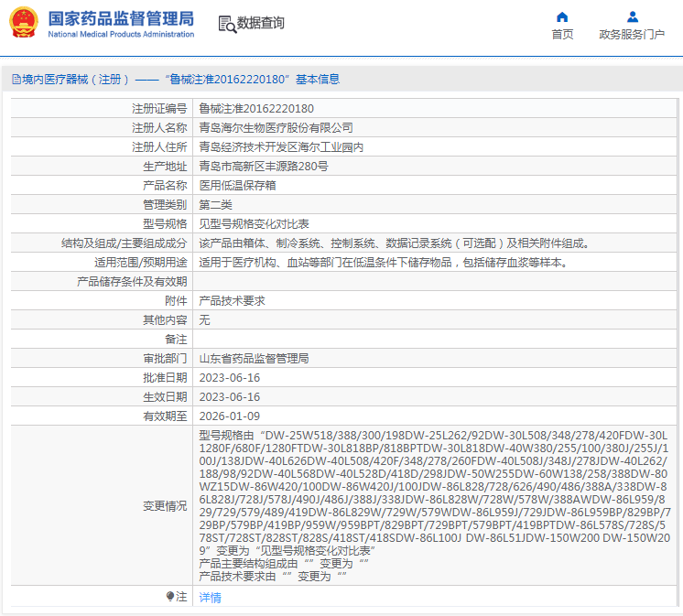Select registrant name 青岛海尔生物医疗股份有限公司
The width and height of the screenshot is (683, 616).
coord(276,127)
